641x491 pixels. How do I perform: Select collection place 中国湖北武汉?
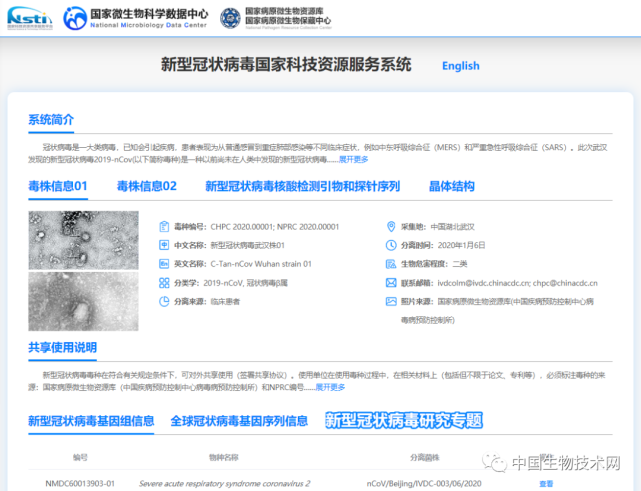[453, 227]
